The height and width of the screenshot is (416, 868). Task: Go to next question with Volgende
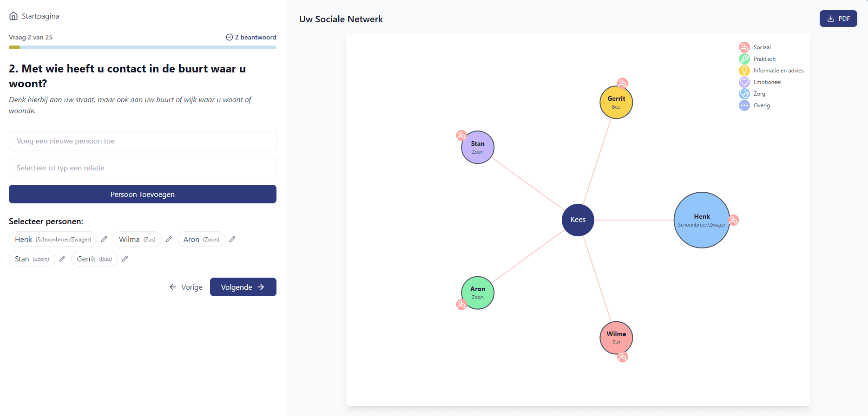coord(243,287)
